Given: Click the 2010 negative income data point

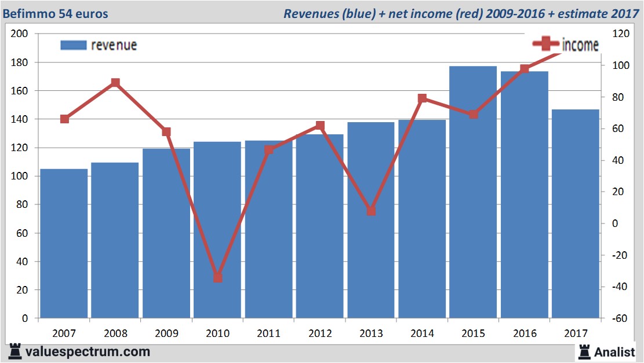Looking at the screenshot, I should point(218,278).
